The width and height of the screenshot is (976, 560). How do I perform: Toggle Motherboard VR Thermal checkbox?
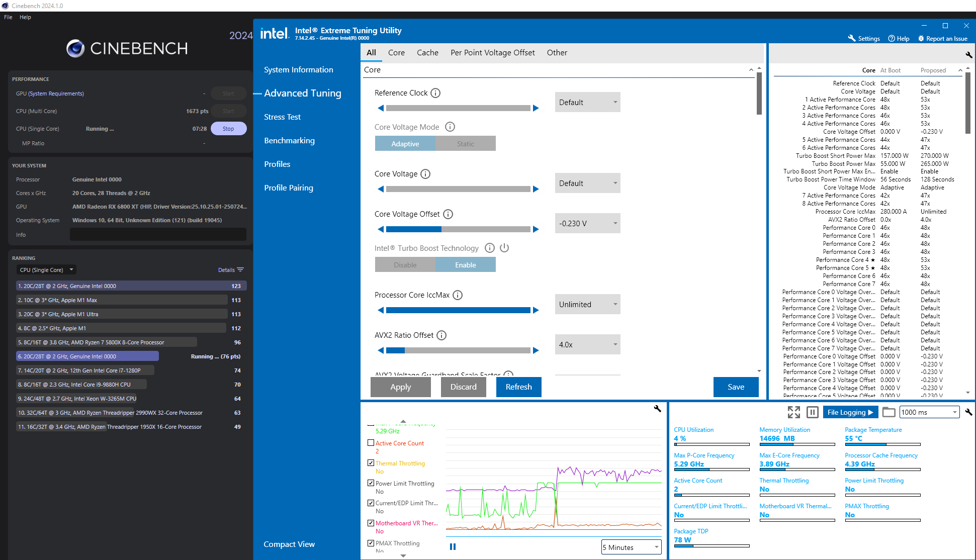click(371, 523)
